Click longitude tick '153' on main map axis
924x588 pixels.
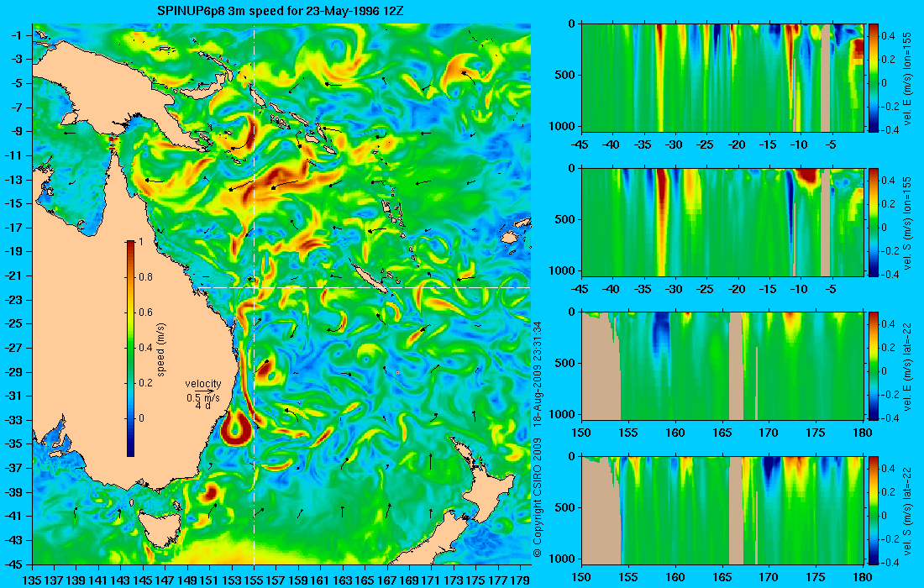click(x=232, y=581)
